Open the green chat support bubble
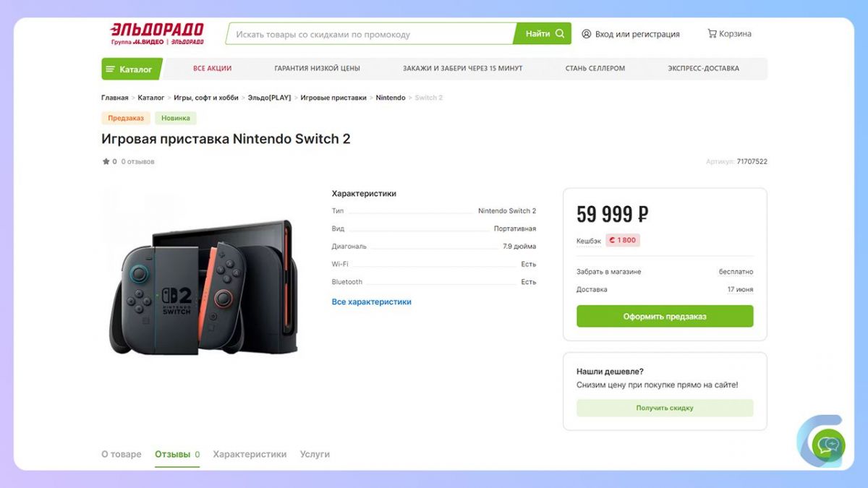Image resolution: width=868 pixels, height=488 pixels. tap(828, 444)
